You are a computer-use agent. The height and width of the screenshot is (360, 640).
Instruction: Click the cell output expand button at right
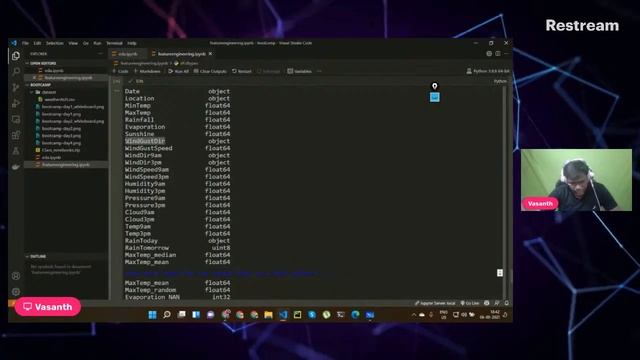(x=500, y=273)
